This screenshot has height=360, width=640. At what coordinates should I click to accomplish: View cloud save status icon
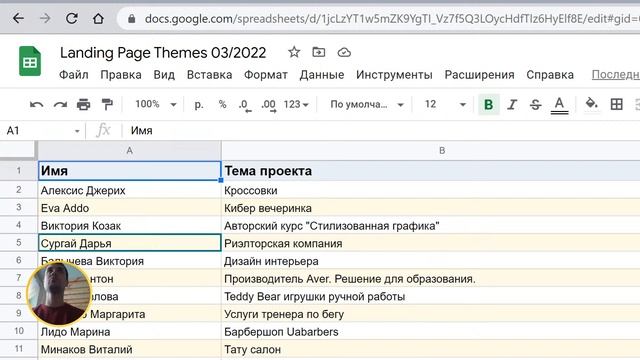[x=344, y=52]
